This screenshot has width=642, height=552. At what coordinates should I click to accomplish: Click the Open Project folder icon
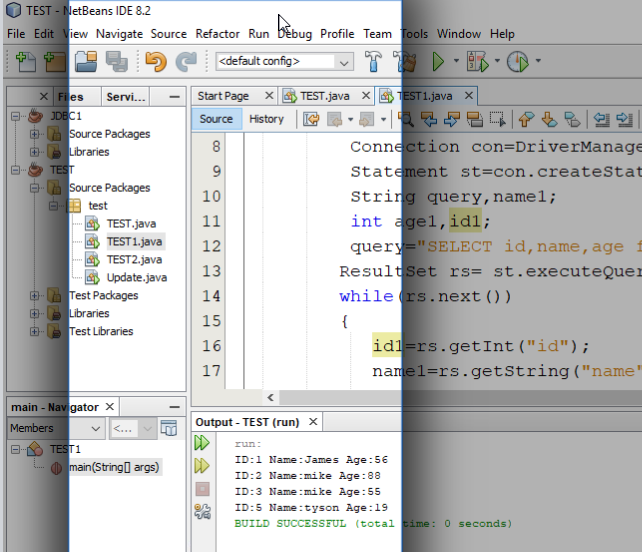[x=86, y=62]
